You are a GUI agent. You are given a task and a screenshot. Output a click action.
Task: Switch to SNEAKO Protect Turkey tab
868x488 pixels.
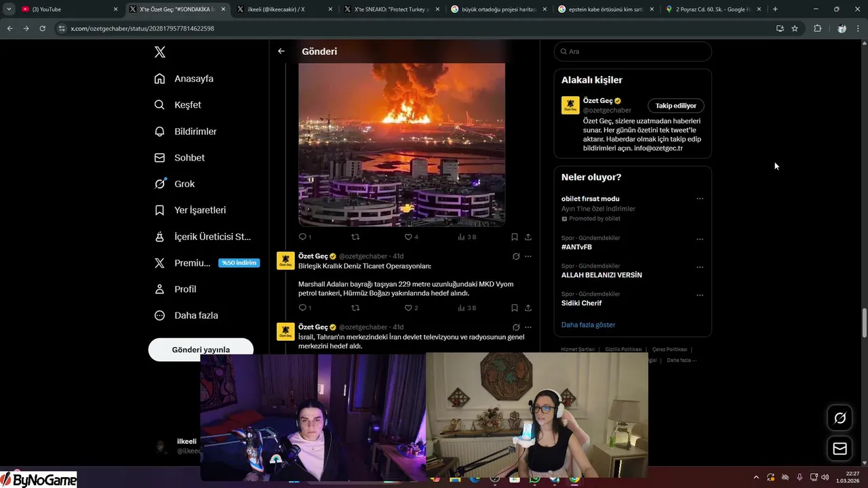(x=392, y=9)
